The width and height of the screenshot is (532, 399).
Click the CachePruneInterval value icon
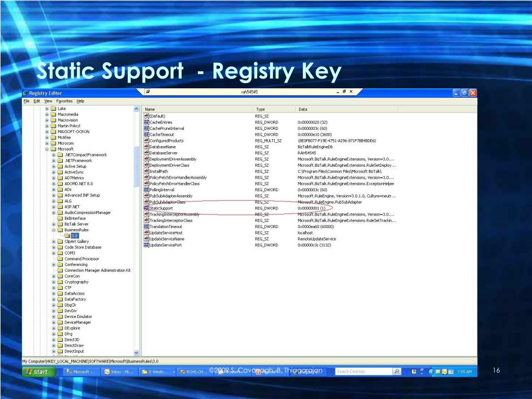[146, 128]
